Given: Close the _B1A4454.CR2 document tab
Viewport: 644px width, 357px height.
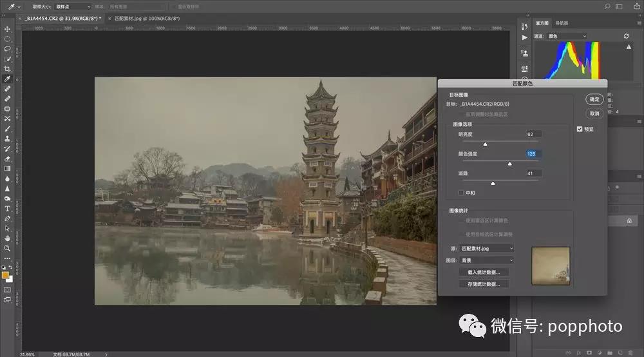Looking at the screenshot, I should pyautogui.click(x=20, y=19).
